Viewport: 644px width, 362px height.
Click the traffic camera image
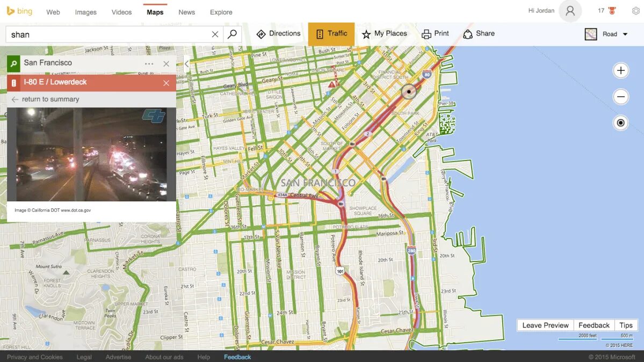[92, 155]
